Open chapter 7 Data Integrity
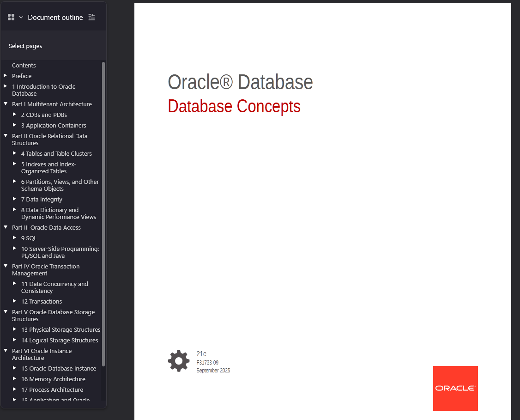 42,199
